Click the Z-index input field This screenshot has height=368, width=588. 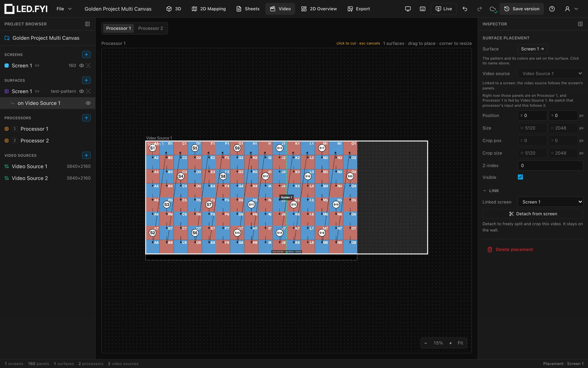pyautogui.click(x=551, y=165)
